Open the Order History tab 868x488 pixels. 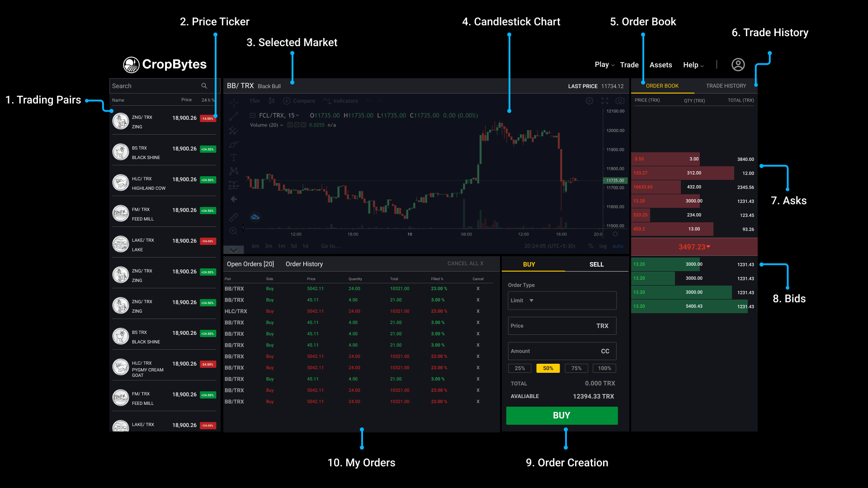point(304,264)
